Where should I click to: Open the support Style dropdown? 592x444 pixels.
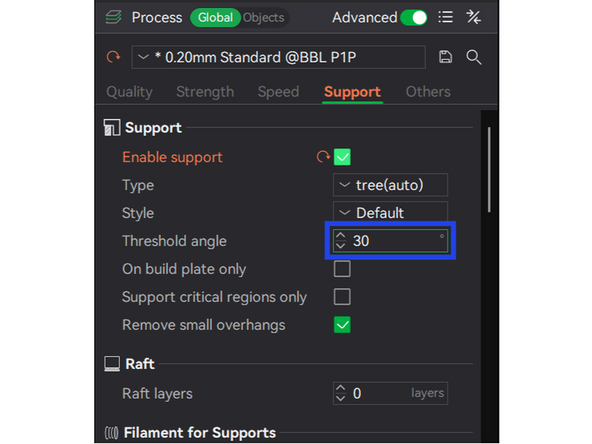[390, 212]
